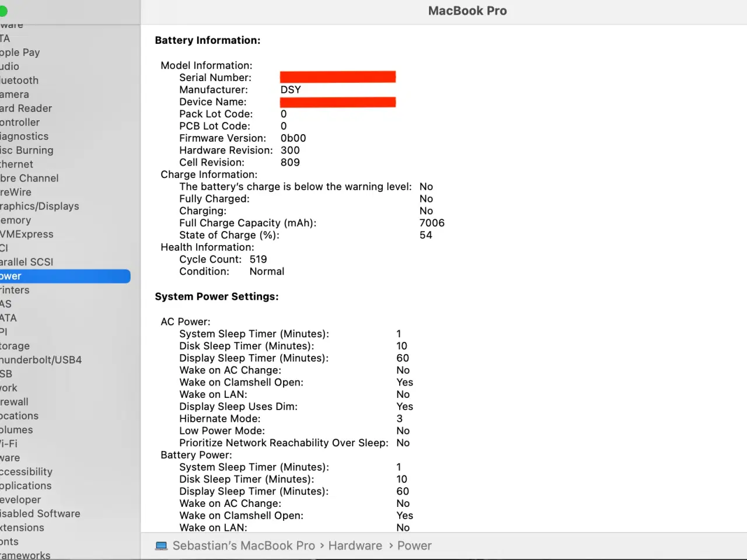Image resolution: width=747 pixels, height=560 pixels.
Task: Click the Low Power Mode row label
Action: [x=222, y=431]
